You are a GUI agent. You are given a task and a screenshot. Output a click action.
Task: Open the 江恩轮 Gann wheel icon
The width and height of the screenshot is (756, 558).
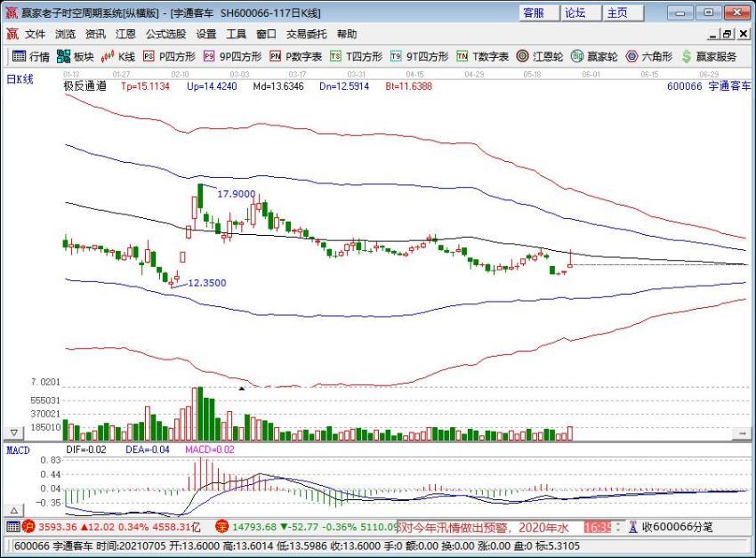(523, 56)
